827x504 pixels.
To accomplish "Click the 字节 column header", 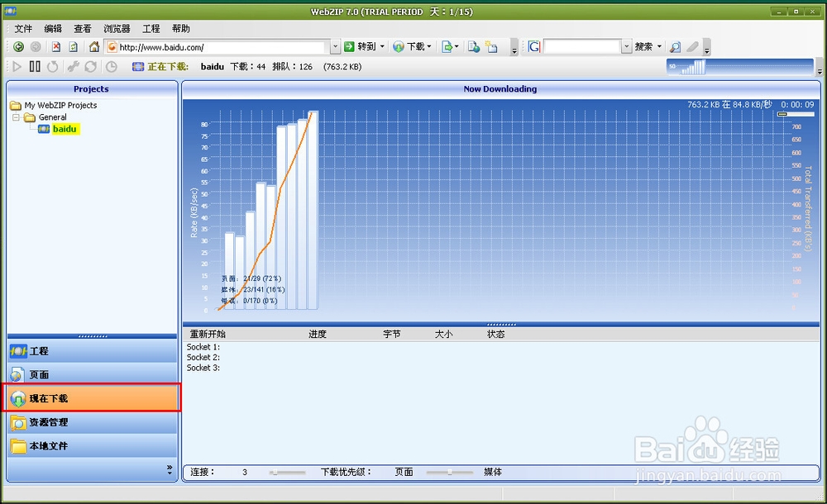I will pos(392,335).
